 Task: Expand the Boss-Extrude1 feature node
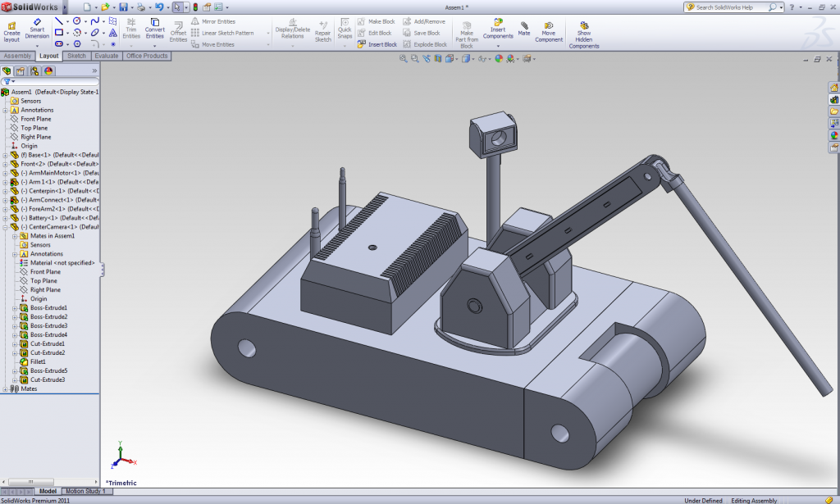pos(15,308)
